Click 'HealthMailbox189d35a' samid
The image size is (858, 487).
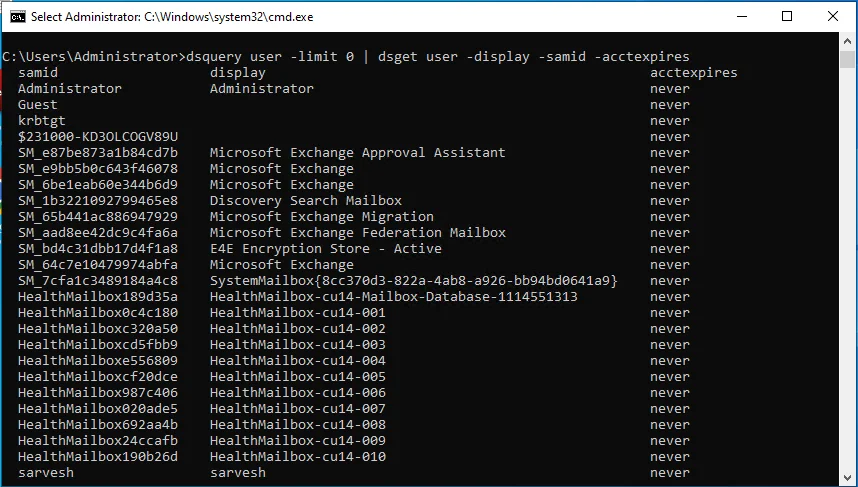(x=98, y=297)
